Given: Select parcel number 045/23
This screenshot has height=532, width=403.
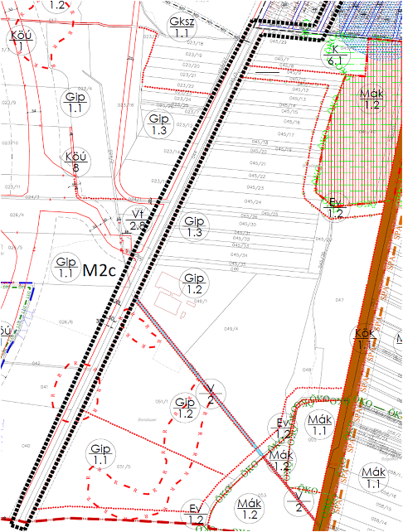Looking at the screenshot, I should 255,187.
